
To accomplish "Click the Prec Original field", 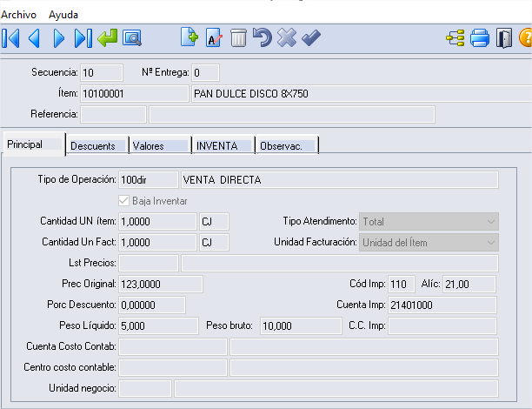I will click(x=161, y=284).
